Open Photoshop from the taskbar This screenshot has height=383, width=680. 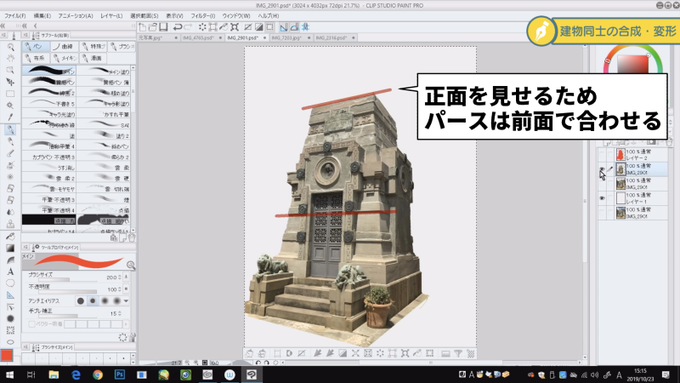[x=120, y=375]
